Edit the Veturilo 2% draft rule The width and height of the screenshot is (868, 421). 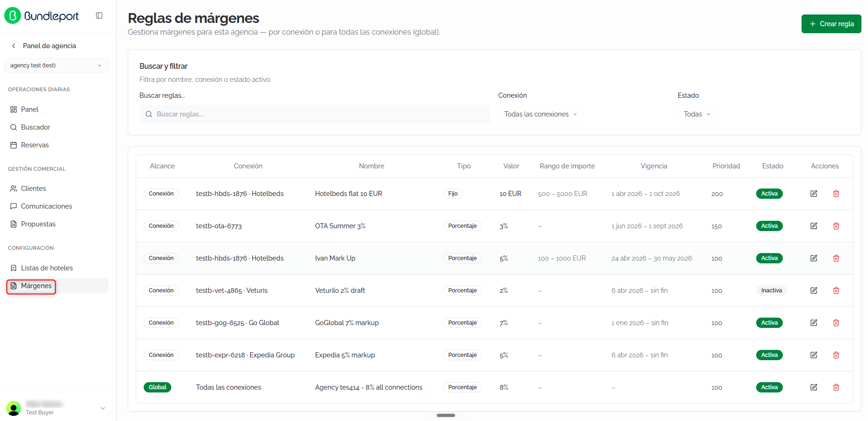tap(814, 290)
